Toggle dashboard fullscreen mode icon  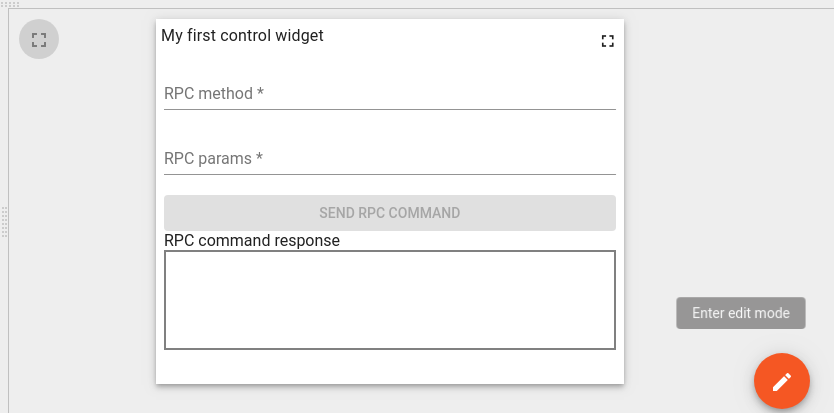pos(39,40)
